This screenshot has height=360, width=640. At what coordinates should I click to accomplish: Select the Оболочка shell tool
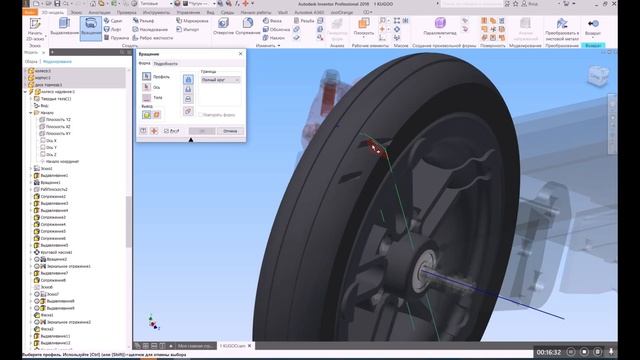(x=276, y=29)
